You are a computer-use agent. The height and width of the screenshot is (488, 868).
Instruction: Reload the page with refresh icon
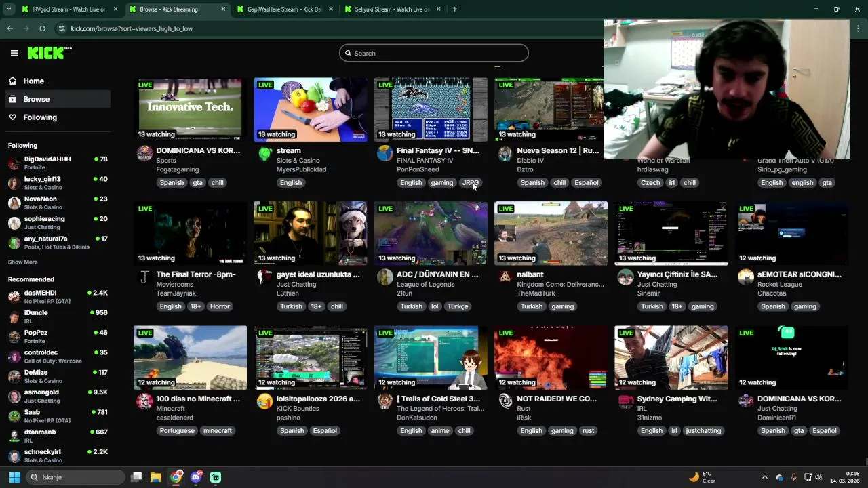point(43,28)
